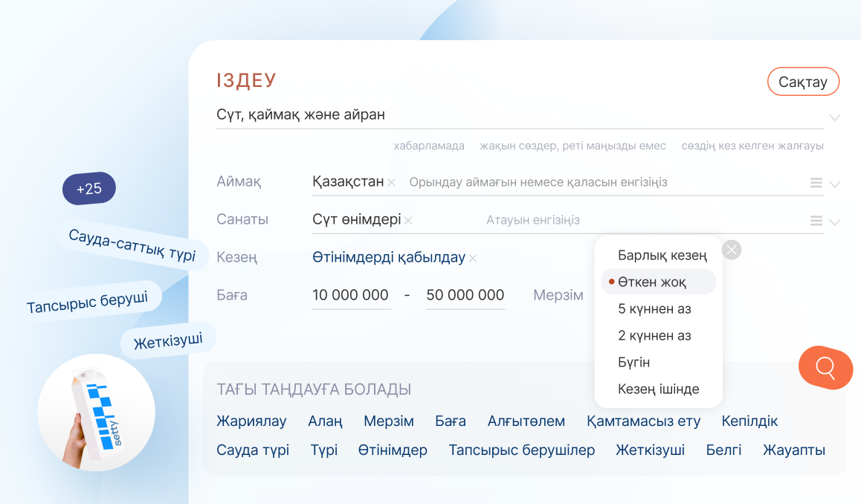This screenshot has width=861, height=504.
Task: Choose Барлық кезең from the list
Action: pyautogui.click(x=662, y=255)
